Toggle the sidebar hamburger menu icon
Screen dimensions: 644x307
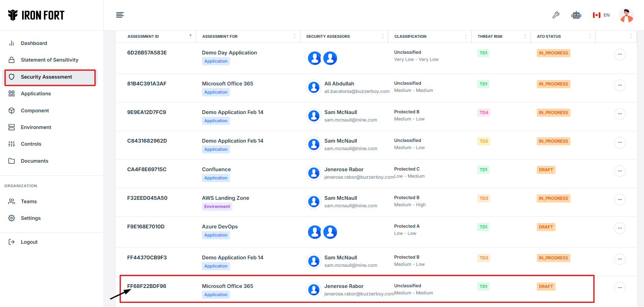tap(120, 15)
